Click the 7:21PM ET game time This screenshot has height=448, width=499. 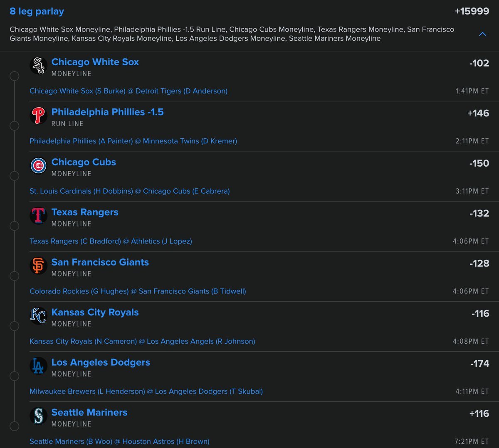(x=472, y=441)
